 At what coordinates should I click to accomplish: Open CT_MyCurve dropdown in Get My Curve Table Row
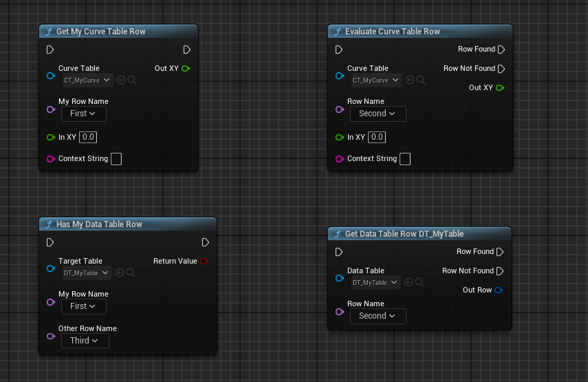pyautogui.click(x=87, y=81)
